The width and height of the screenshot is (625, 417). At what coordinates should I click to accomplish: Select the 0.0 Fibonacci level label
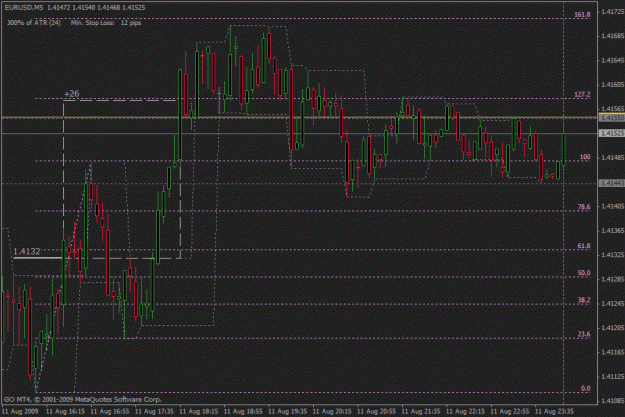(x=586, y=388)
